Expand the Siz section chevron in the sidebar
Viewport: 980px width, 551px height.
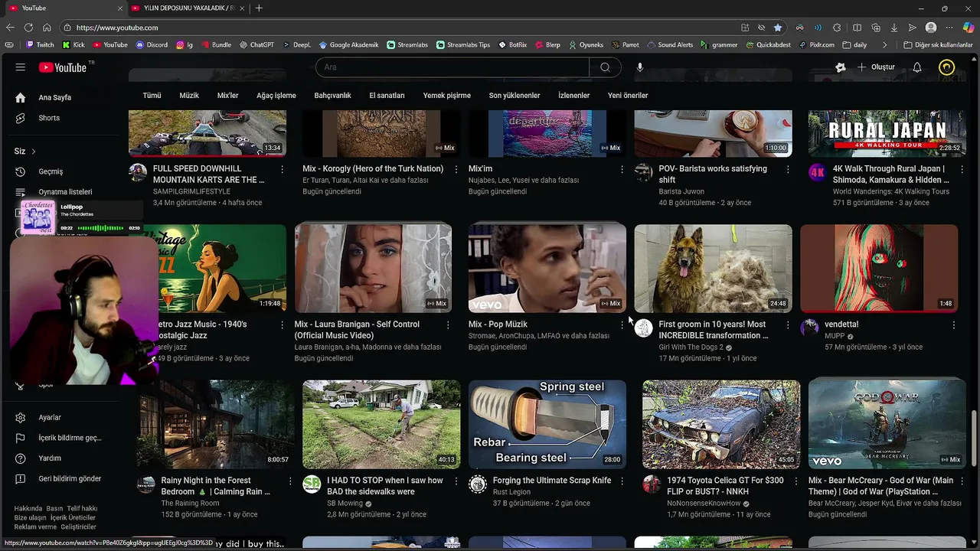(34, 152)
